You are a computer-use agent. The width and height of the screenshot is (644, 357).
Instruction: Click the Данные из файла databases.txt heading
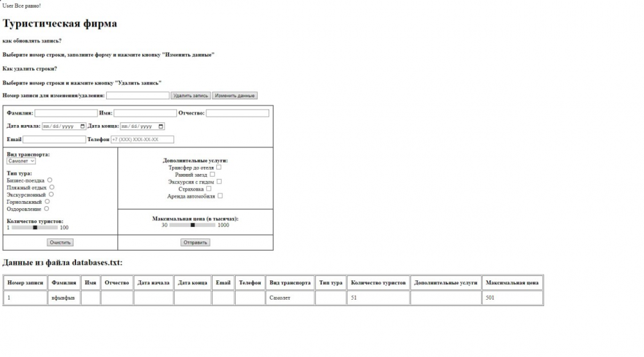point(62,262)
